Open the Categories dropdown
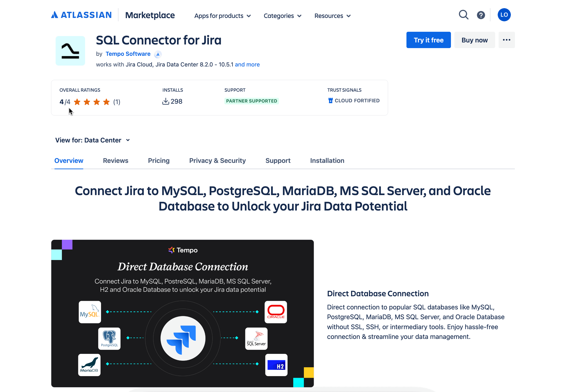 (x=282, y=16)
